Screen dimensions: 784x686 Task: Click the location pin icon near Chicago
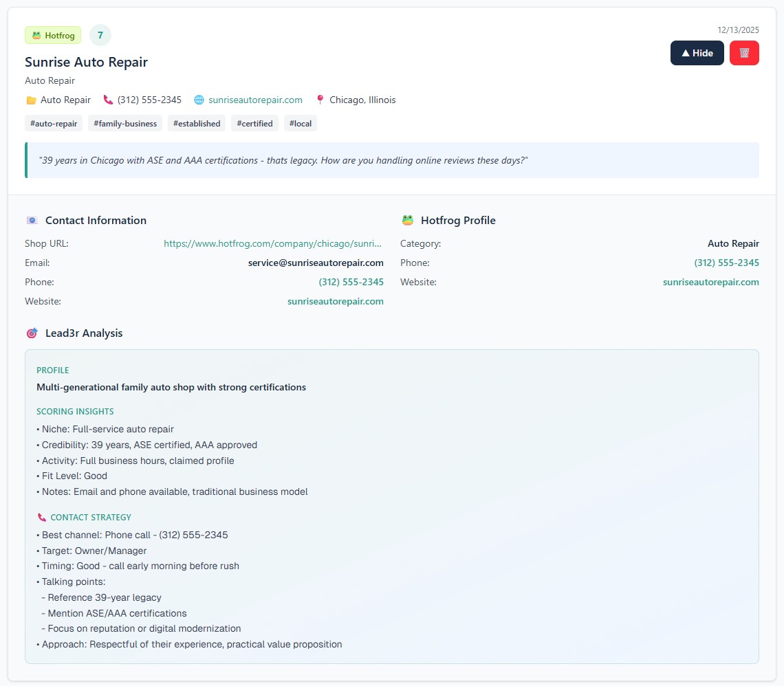pyautogui.click(x=320, y=100)
